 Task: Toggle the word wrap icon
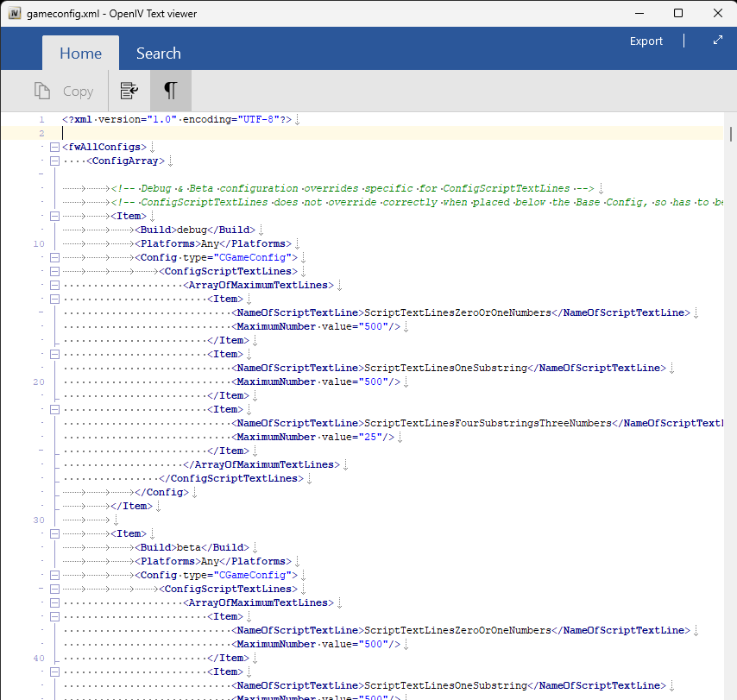pyautogui.click(x=129, y=91)
